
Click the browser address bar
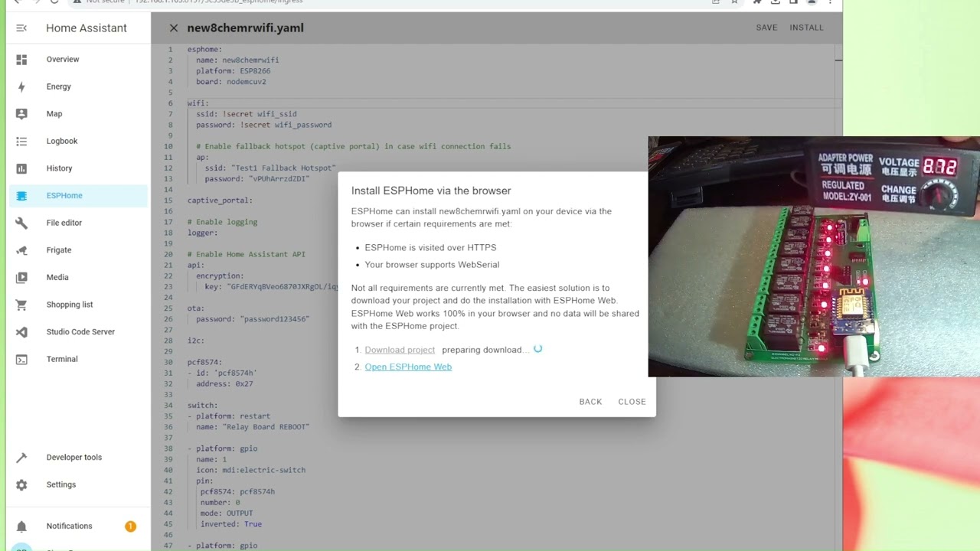pyautogui.click(x=390, y=2)
